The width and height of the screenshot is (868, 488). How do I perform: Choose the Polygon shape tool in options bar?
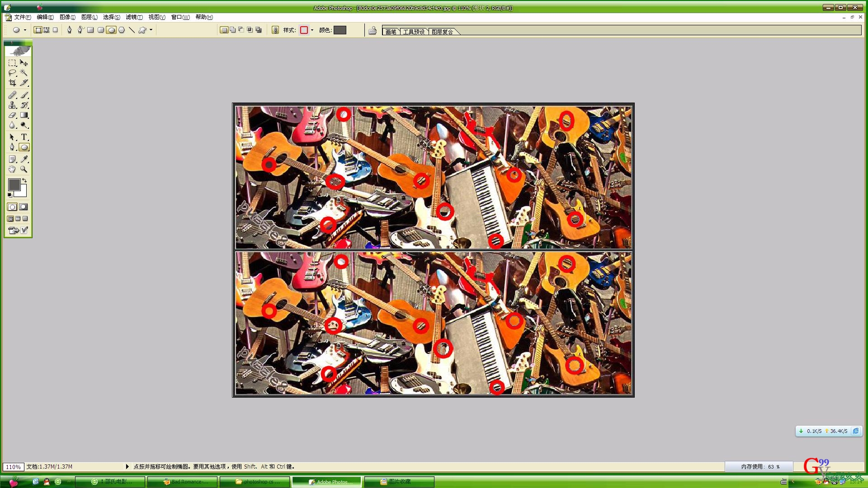tap(121, 30)
